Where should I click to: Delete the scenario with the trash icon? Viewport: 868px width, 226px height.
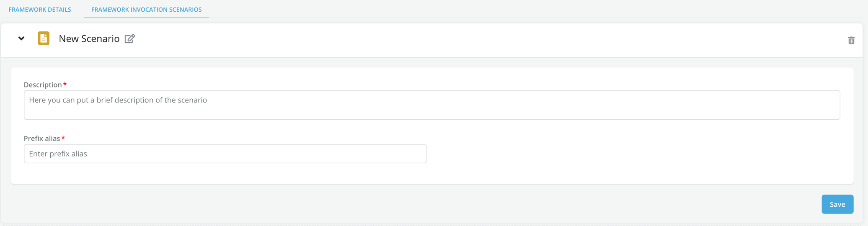tap(851, 40)
